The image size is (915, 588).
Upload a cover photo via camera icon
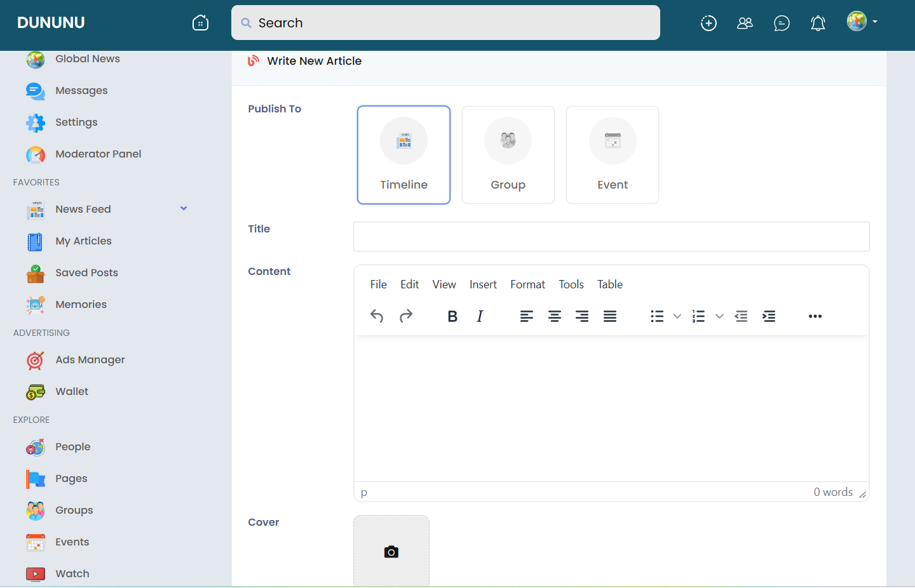tap(391, 552)
